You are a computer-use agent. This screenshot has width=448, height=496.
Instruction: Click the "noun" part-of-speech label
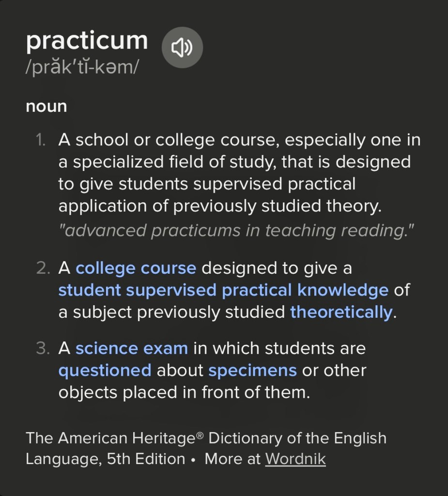coord(46,107)
